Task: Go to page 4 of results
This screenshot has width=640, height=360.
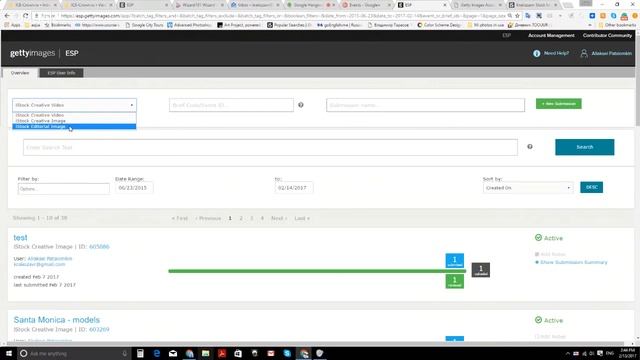Action: pyautogui.click(x=262, y=218)
